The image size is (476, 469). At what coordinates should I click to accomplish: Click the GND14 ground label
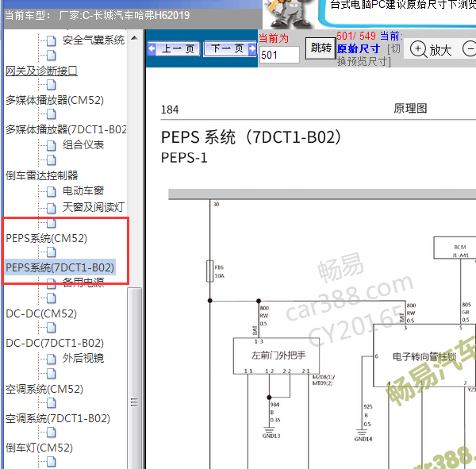coord(363,439)
